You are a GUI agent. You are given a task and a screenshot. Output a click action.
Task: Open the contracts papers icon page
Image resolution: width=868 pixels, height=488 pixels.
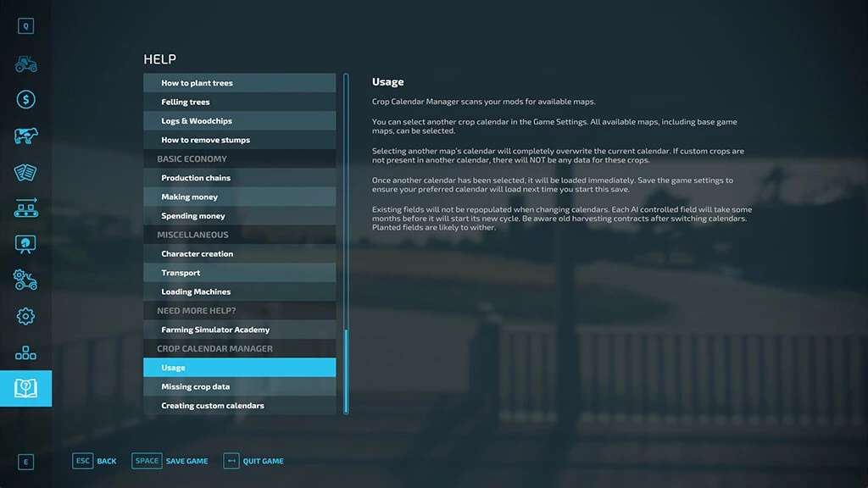pos(25,172)
